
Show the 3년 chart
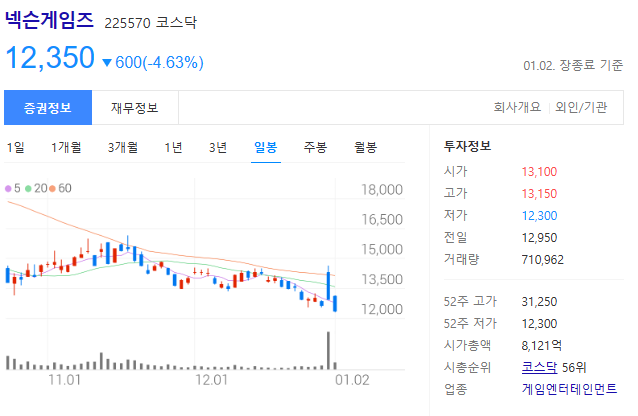tap(218, 147)
